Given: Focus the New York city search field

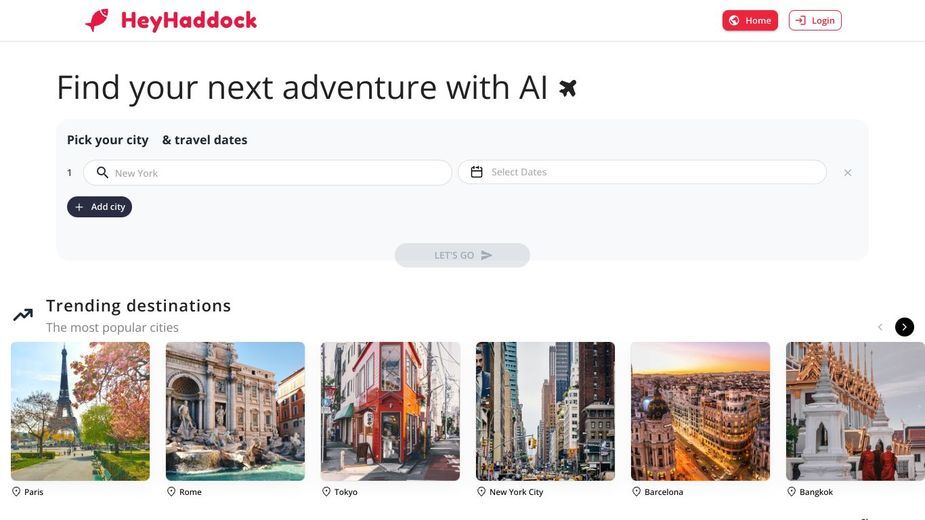Looking at the screenshot, I should click(267, 172).
